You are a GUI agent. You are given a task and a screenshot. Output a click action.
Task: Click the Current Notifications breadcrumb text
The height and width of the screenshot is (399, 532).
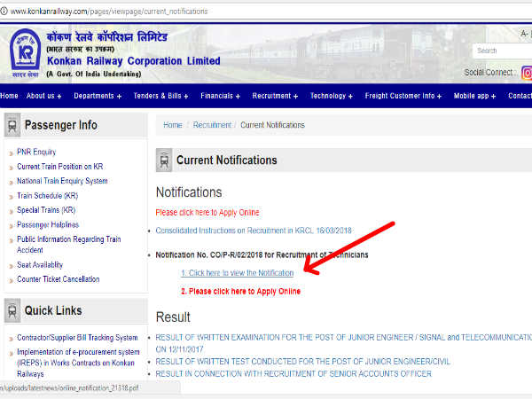coord(272,125)
